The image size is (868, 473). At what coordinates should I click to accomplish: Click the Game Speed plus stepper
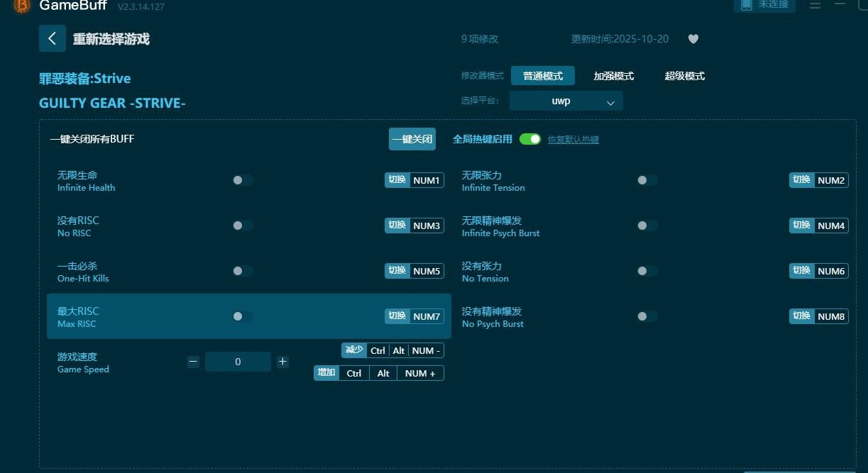click(x=282, y=361)
